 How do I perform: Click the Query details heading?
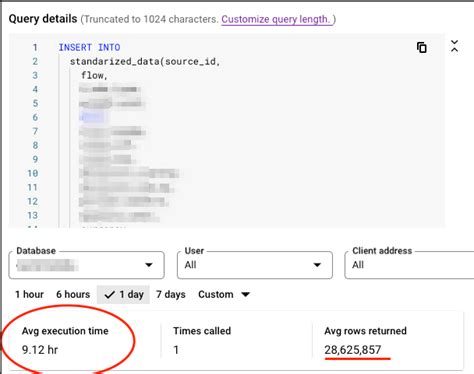pos(43,19)
